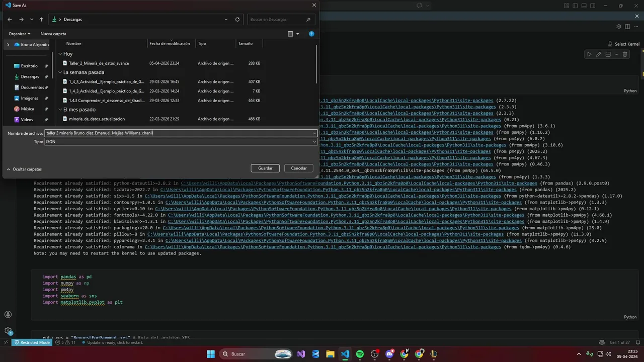Click Select Kernel in VS Code notebook
This screenshot has width=644, height=362.
pos(624,44)
